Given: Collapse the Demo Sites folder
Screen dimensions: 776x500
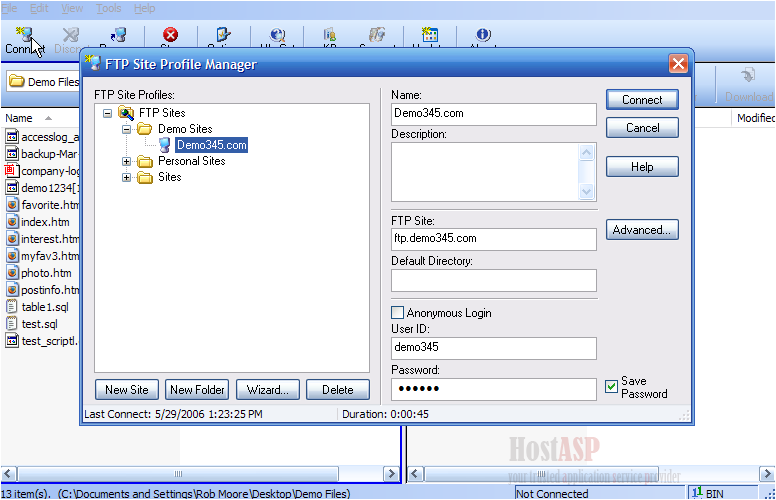Looking at the screenshot, I should [127, 129].
